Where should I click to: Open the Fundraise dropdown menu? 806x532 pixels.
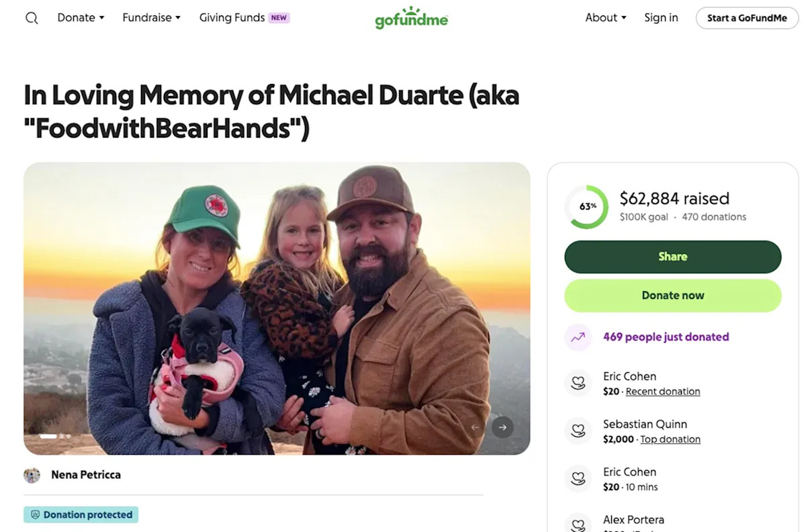tap(151, 18)
